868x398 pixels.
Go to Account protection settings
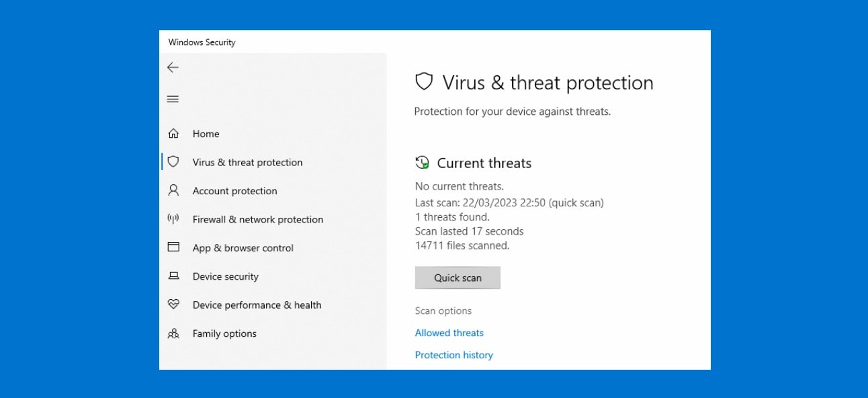pyautogui.click(x=234, y=190)
